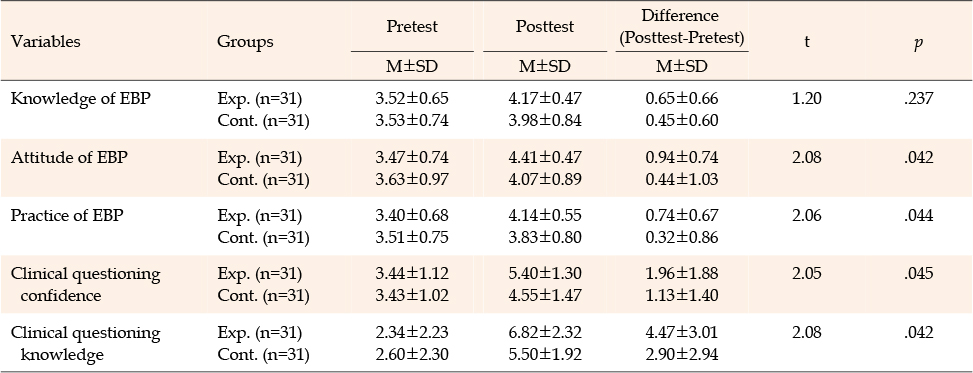Select the italic p column header
This screenshot has height=373, width=973.
tap(918, 43)
